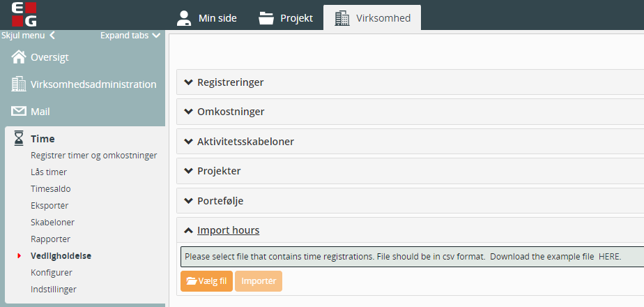Hide the sidebar with Skjul menu
644x307 pixels.
click(x=28, y=35)
